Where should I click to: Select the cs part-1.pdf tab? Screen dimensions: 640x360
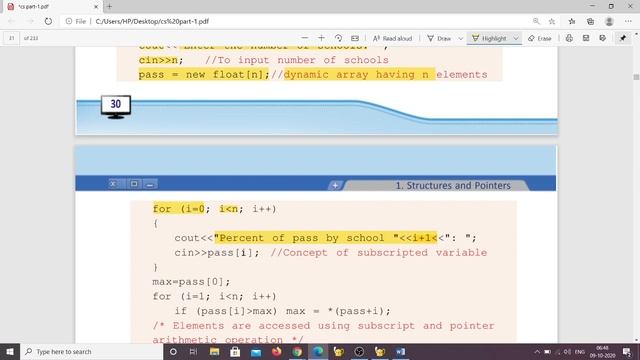[51, 7]
